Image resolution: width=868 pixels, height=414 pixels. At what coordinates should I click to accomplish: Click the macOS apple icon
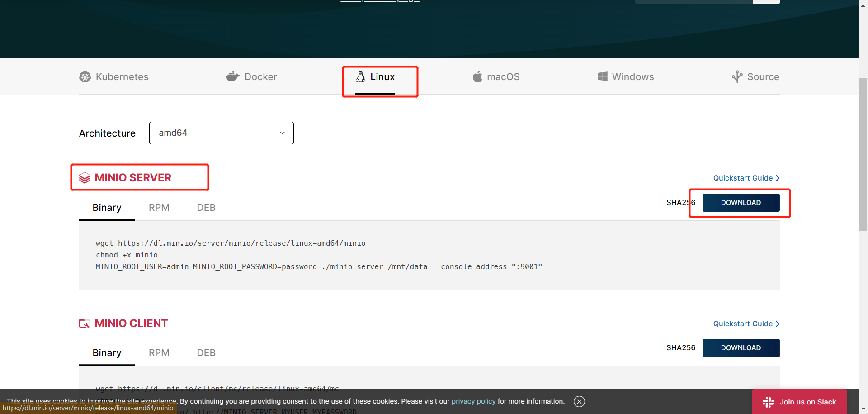pyautogui.click(x=477, y=76)
